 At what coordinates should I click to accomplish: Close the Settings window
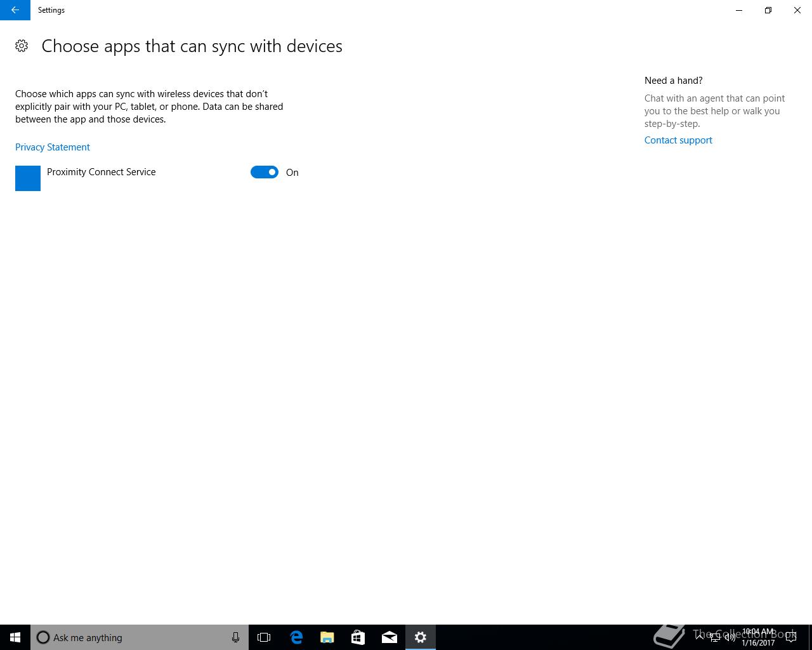tap(797, 10)
